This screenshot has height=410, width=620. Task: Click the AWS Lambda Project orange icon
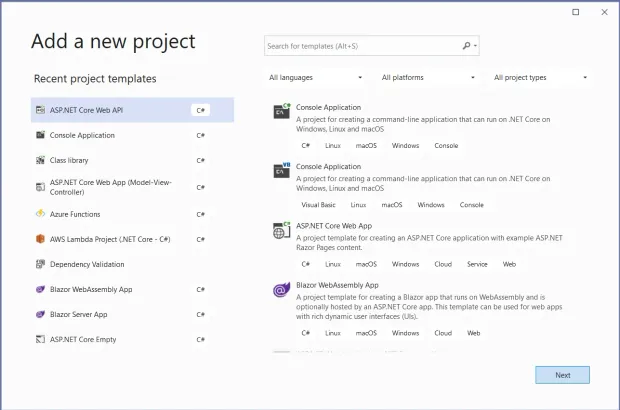[x=40, y=239]
